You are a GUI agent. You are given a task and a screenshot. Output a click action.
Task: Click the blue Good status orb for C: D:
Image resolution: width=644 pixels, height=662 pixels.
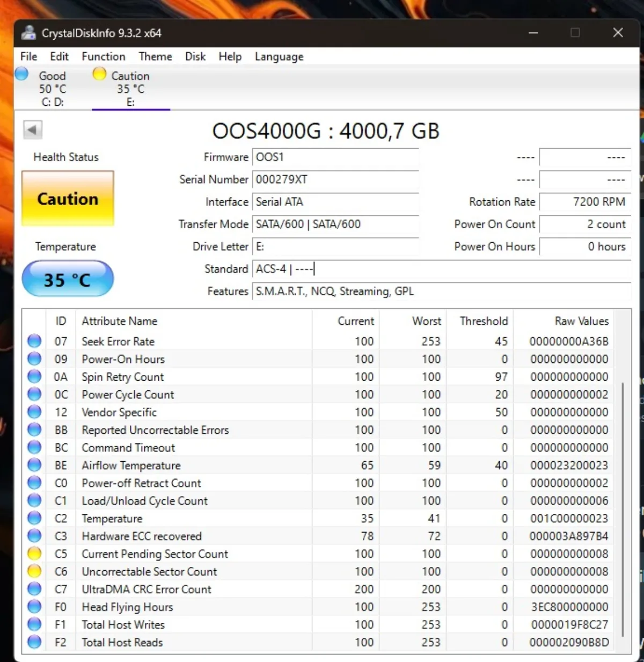click(x=21, y=74)
